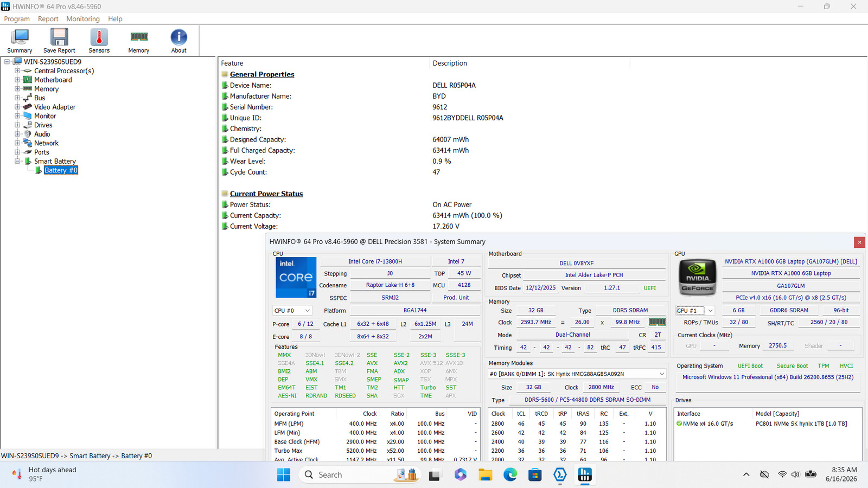Open the Help menu

pyautogui.click(x=115, y=19)
